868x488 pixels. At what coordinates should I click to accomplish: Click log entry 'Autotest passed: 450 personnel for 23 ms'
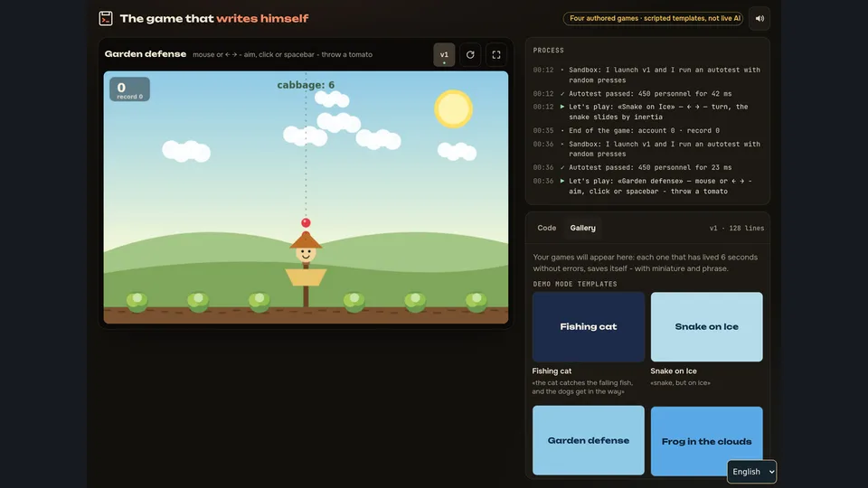pos(650,167)
